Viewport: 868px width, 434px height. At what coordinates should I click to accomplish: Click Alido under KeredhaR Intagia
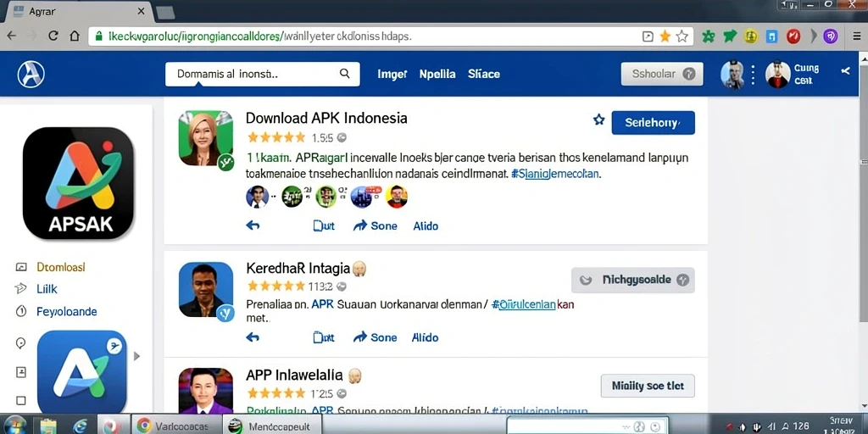tap(426, 337)
